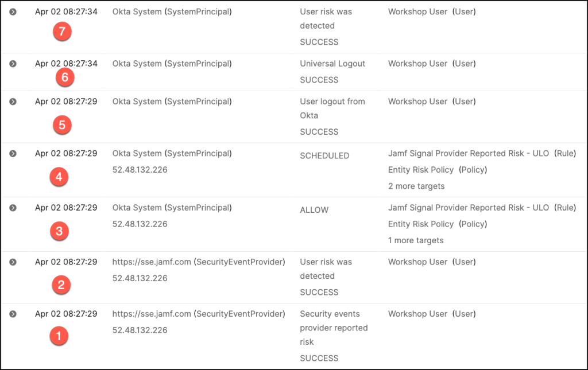Click red badge number 7
This screenshot has height=370, width=588.
61,32
